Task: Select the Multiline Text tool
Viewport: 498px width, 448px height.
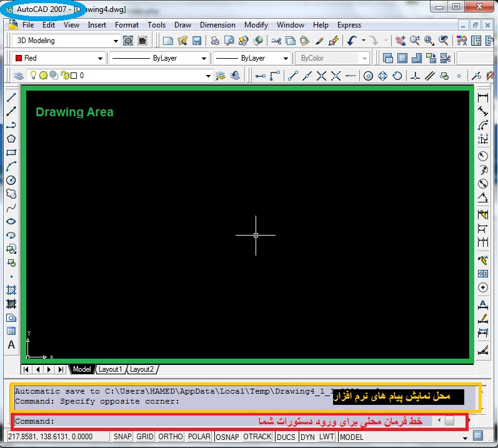Action: point(11,345)
